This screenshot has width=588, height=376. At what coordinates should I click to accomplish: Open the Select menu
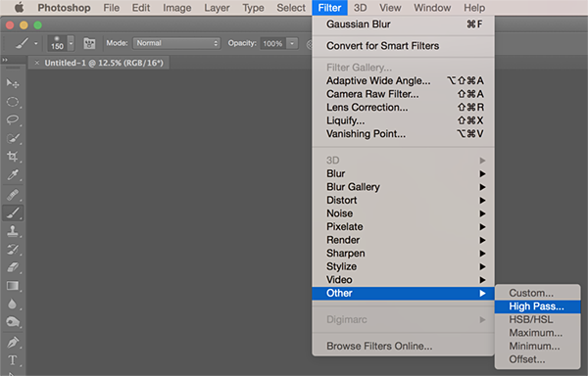tap(291, 8)
